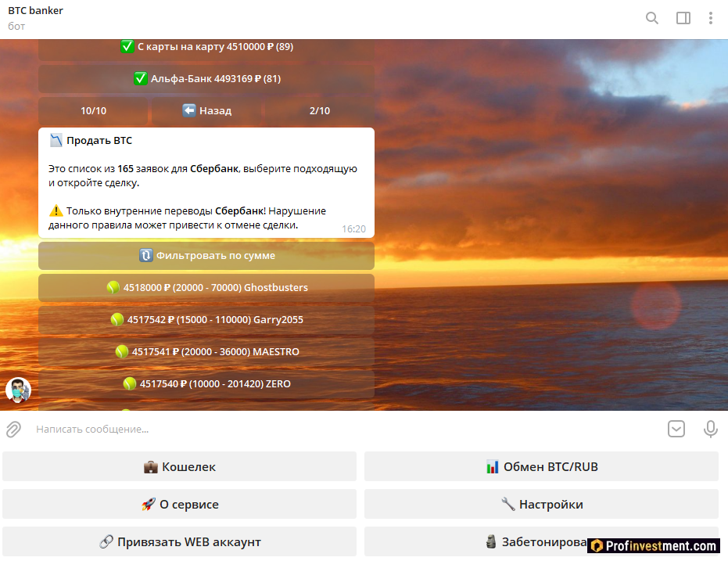Screen dimensions: 728x561
Task: Open Настройки settings button
Action: tap(541, 504)
